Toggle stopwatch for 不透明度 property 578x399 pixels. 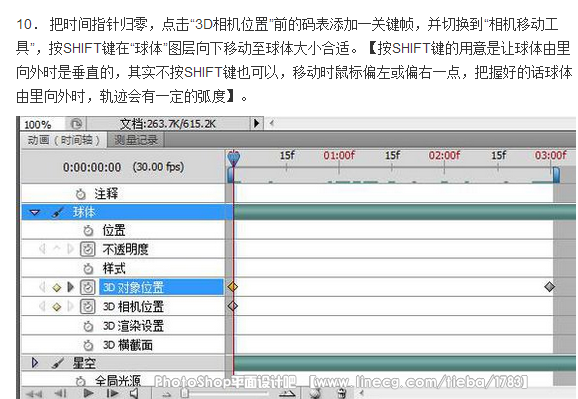tap(88, 249)
